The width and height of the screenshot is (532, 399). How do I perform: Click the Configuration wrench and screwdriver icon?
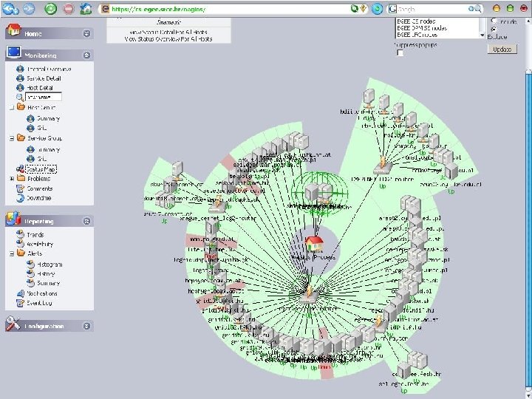tap(13, 324)
